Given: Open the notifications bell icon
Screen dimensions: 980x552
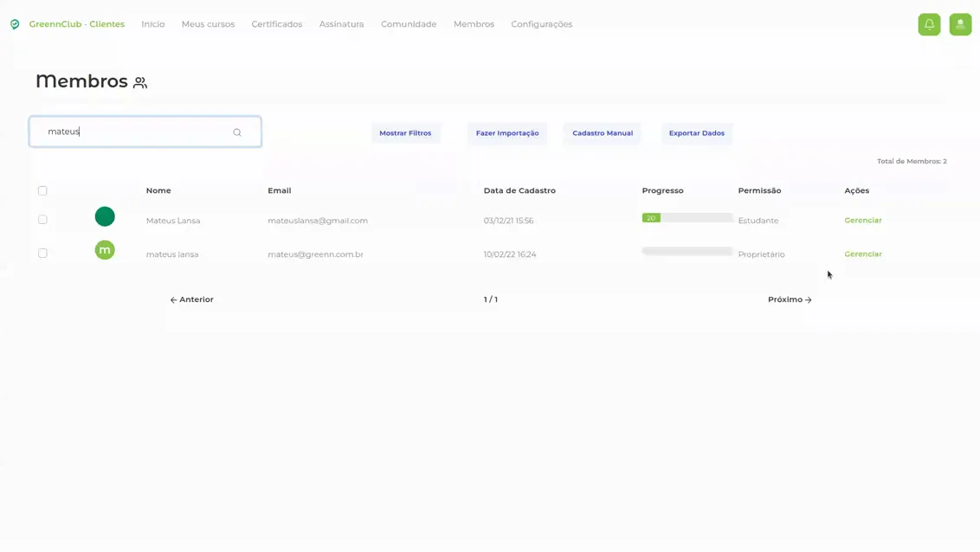Looking at the screenshot, I should point(930,24).
